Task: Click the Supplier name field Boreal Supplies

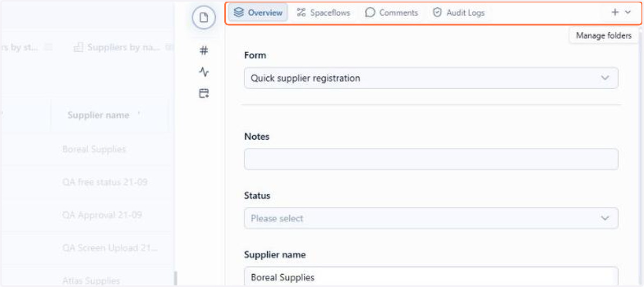Action: [x=431, y=277]
